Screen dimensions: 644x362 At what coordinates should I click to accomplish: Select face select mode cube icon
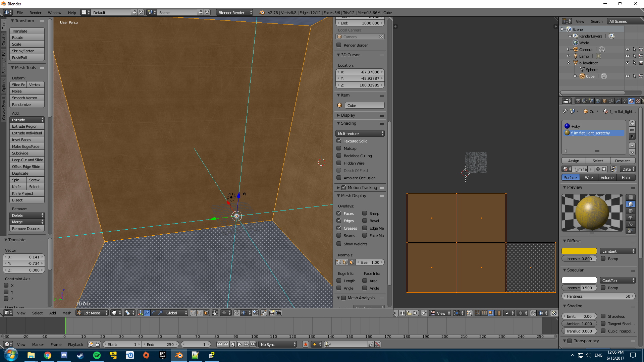[x=206, y=313]
